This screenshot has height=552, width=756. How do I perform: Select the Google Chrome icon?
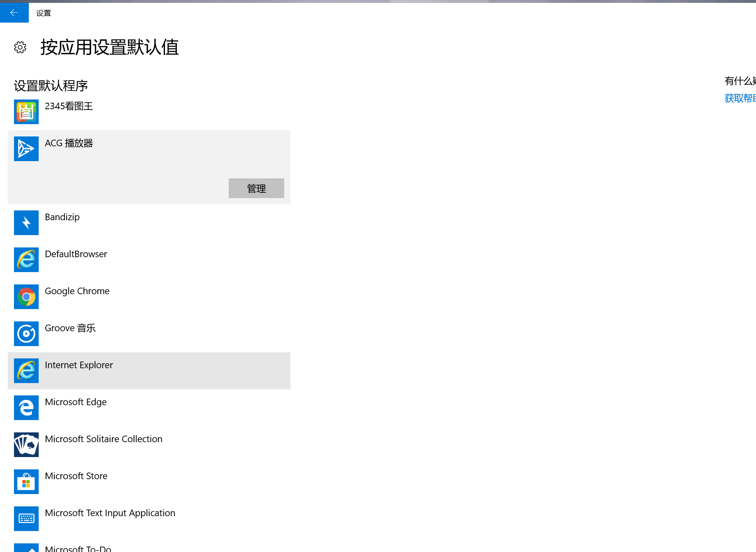coord(26,297)
